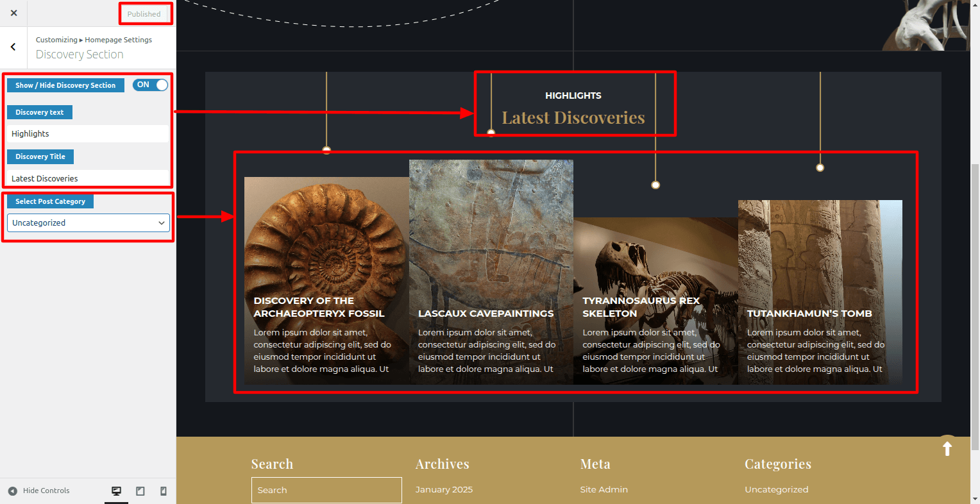Open the Uncategorized link in footer Categories
The image size is (980, 504).
776,489
